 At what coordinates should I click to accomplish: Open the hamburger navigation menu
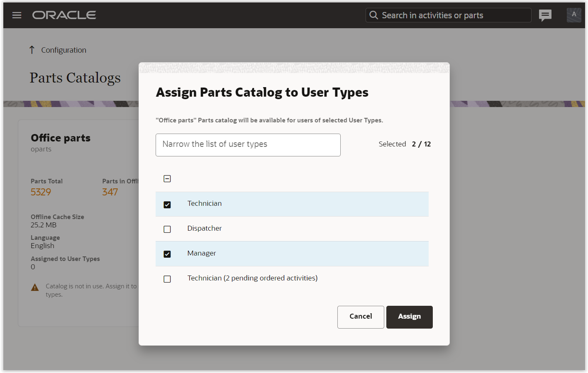point(17,15)
